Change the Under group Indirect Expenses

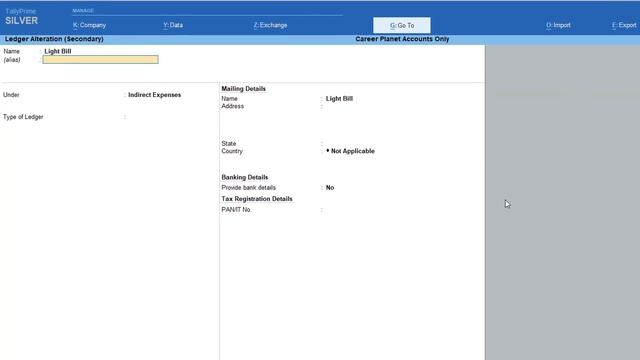pyautogui.click(x=154, y=95)
